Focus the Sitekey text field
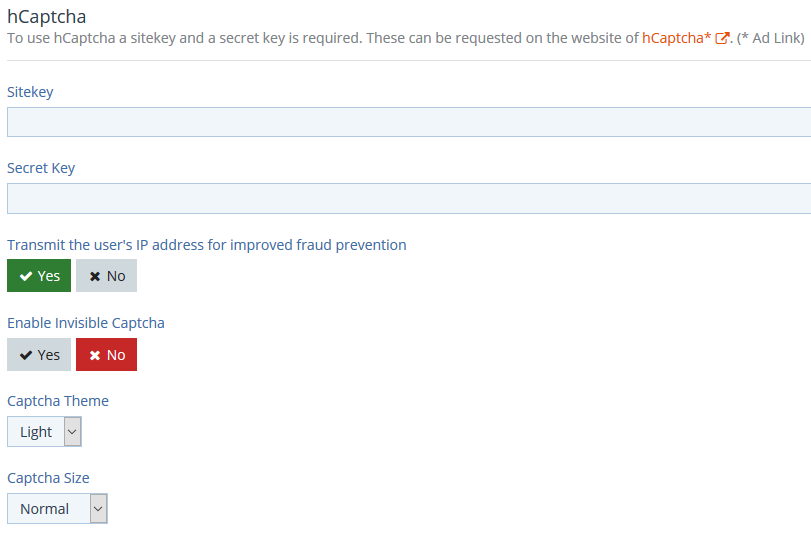Image resolution: width=811 pixels, height=534 pixels. pos(408,122)
